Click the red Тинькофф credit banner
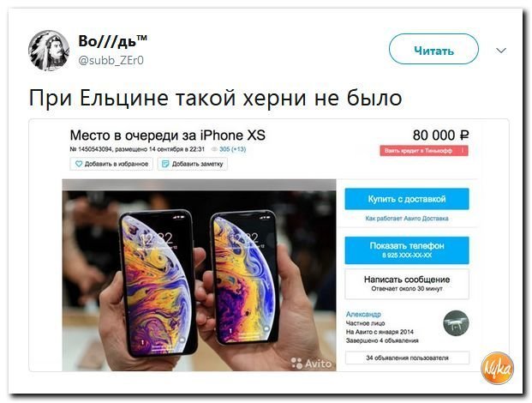The height and width of the screenshot is (403, 532). 424,151
